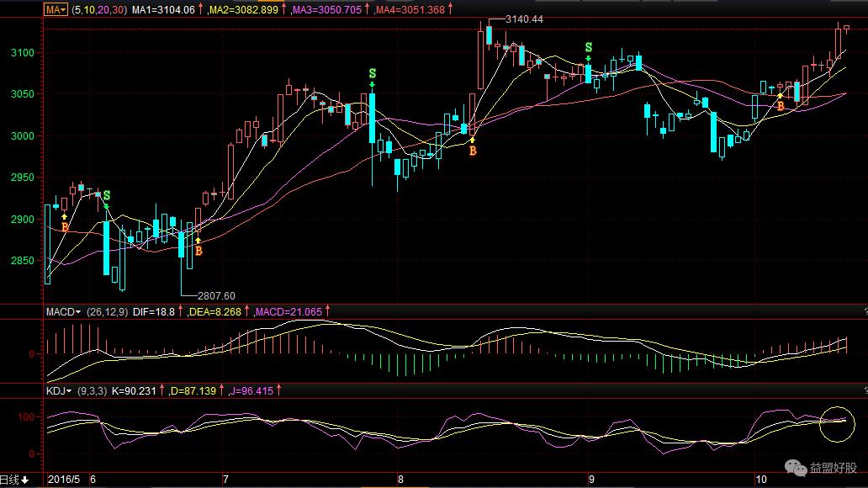Viewport: 868px width, 488px height.
Task: Click the 2016/5 date on time axis
Action: click(x=64, y=480)
